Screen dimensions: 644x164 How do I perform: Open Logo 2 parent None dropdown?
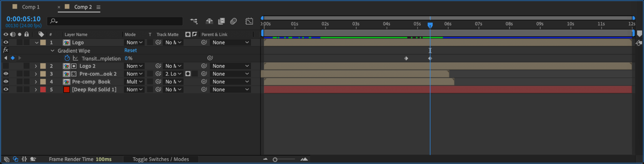coord(230,66)
